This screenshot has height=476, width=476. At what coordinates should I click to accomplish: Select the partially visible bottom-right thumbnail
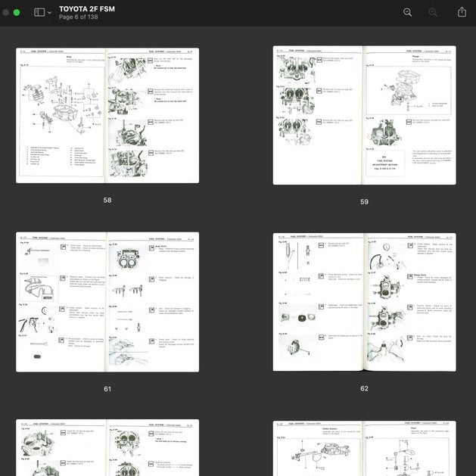[x=364, y=447]
